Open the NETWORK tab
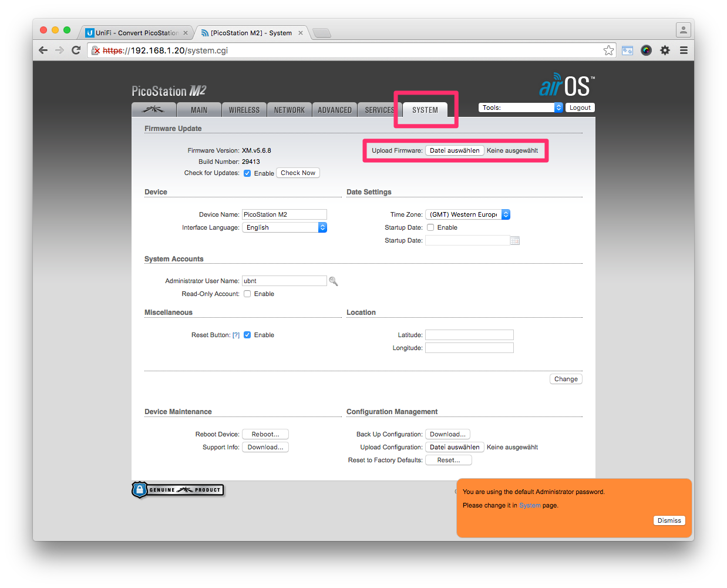 click(x=290, y=109)
